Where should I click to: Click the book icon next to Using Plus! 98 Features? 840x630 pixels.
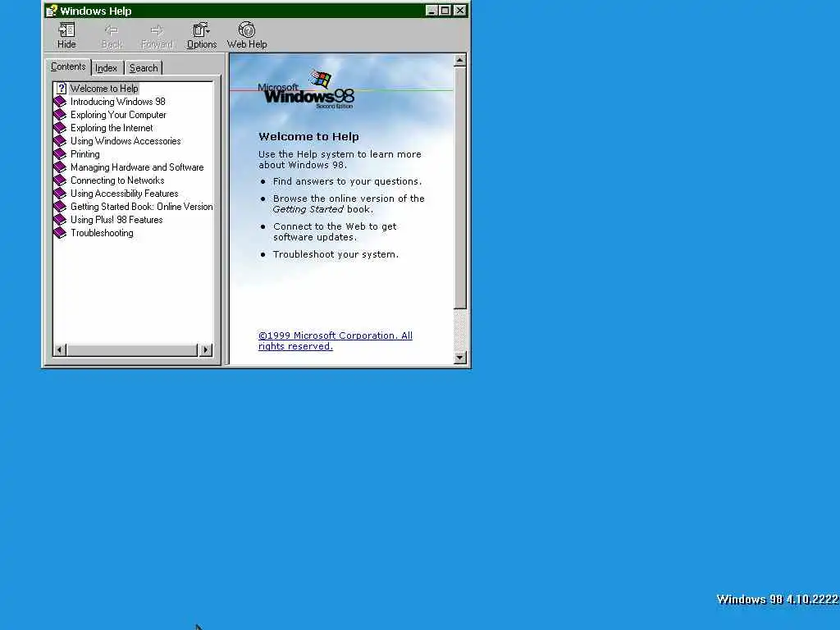60,220
